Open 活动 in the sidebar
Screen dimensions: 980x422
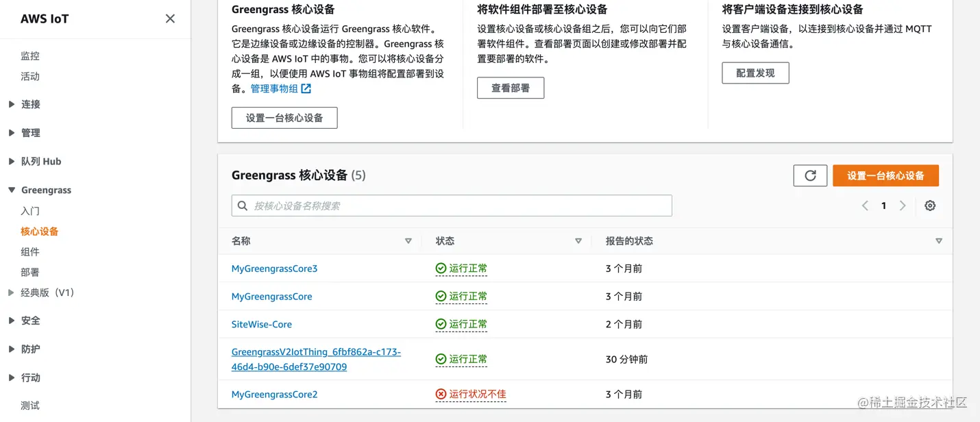[30, 76]
